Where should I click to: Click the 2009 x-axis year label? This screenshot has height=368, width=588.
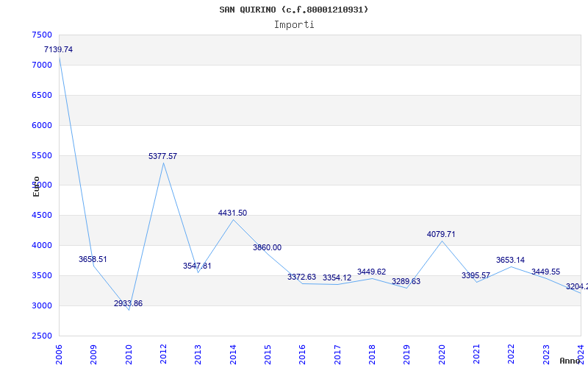tap(94, 355)
